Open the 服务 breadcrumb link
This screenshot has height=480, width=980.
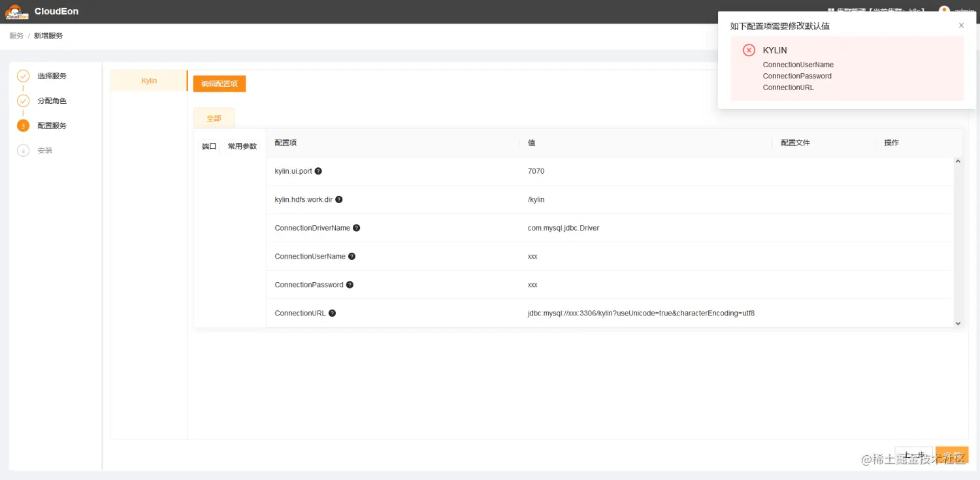pos(16,36)
